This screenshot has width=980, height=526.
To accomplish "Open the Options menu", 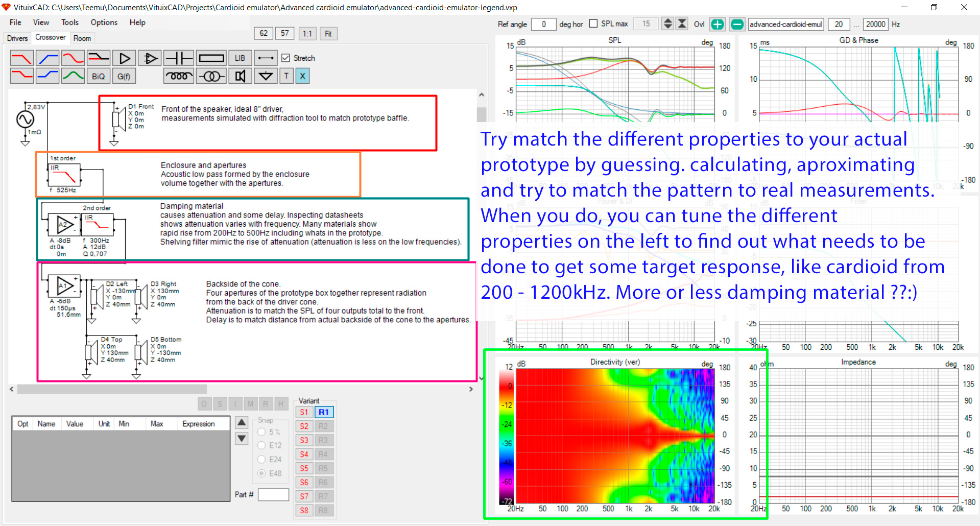I will (x=104, y=22).
